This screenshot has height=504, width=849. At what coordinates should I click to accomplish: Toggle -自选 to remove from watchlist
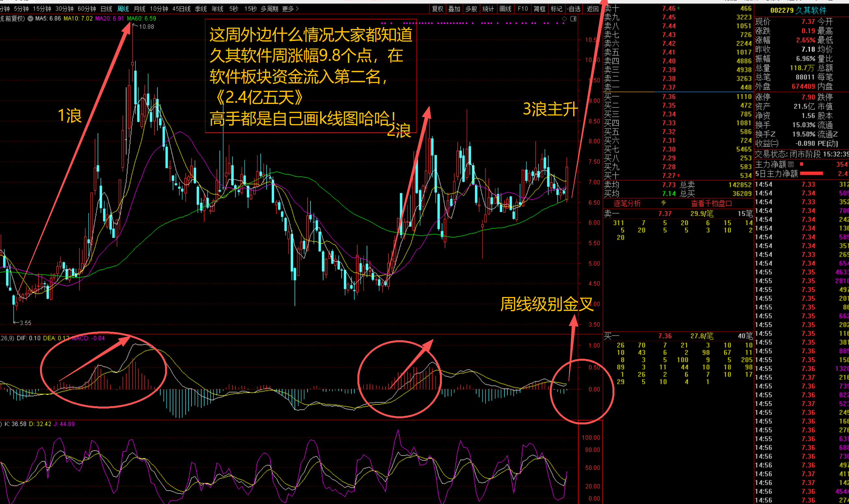pos(573,9)
